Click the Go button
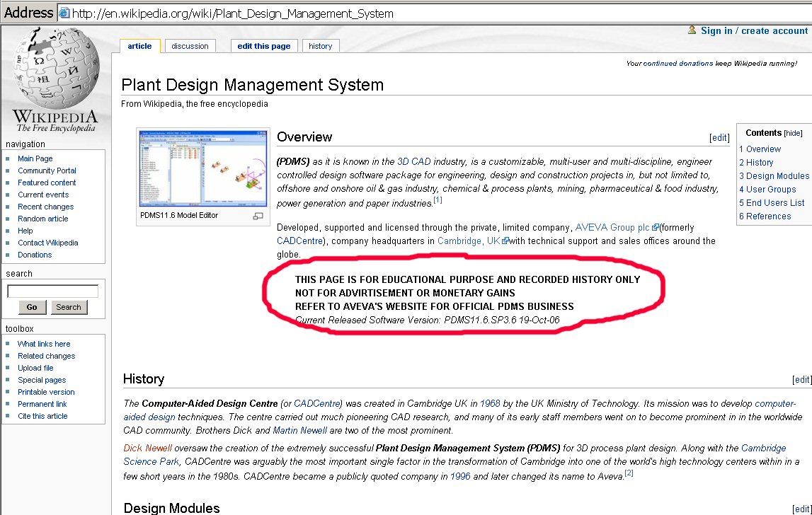 [x=32, y=307]
